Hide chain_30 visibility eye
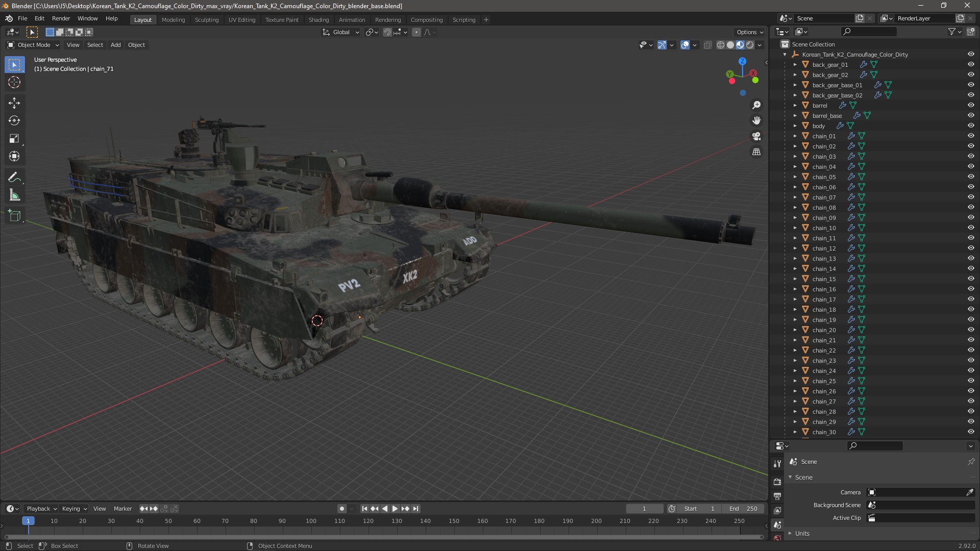 pos(971,432)
